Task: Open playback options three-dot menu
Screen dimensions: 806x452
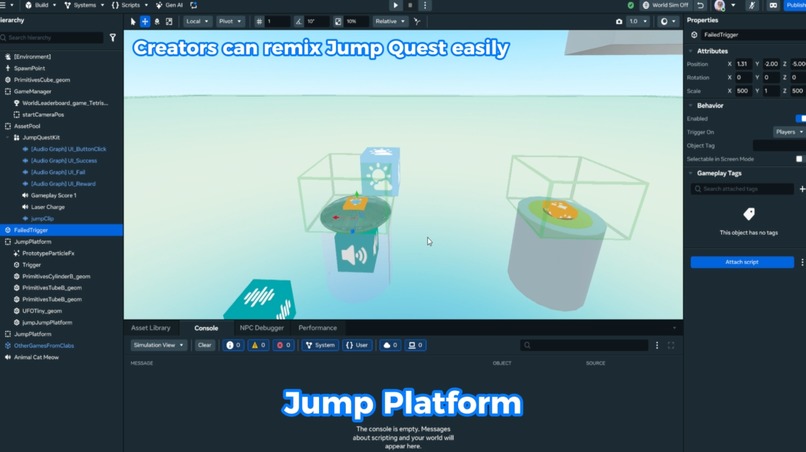Action: click(425, 5)
